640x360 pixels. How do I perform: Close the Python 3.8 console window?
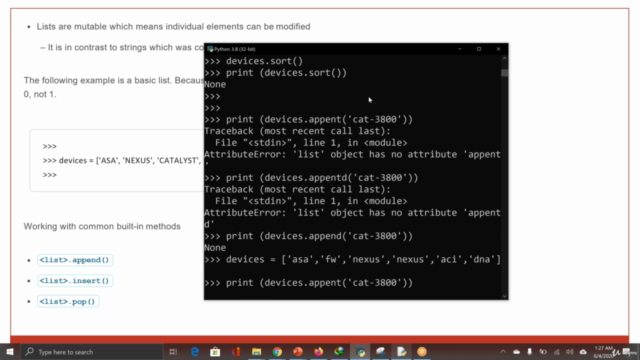(498, 49)
